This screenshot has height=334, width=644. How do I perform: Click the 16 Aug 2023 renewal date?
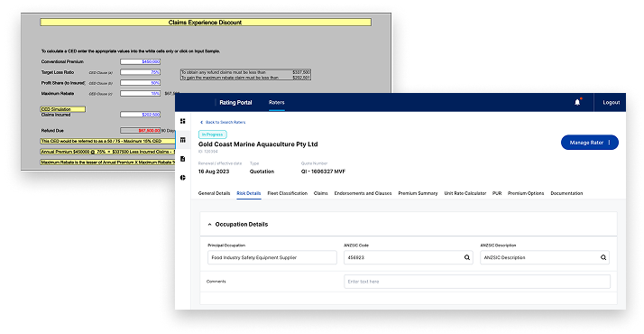point(214,172)
